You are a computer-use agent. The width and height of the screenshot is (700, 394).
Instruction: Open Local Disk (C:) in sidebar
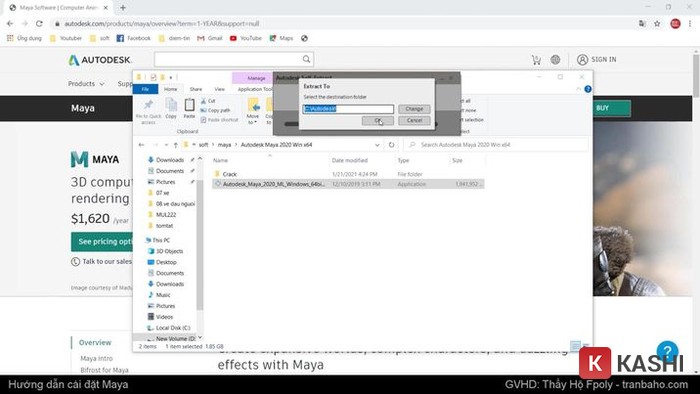point(173,328)
